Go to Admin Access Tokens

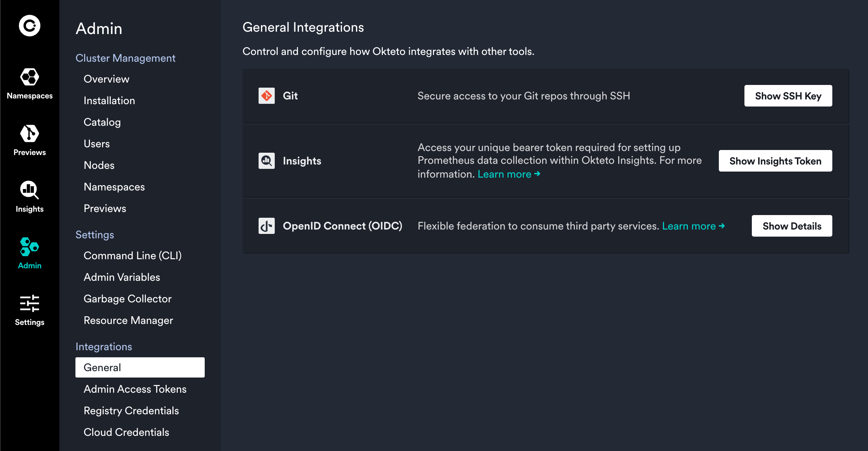135,389
